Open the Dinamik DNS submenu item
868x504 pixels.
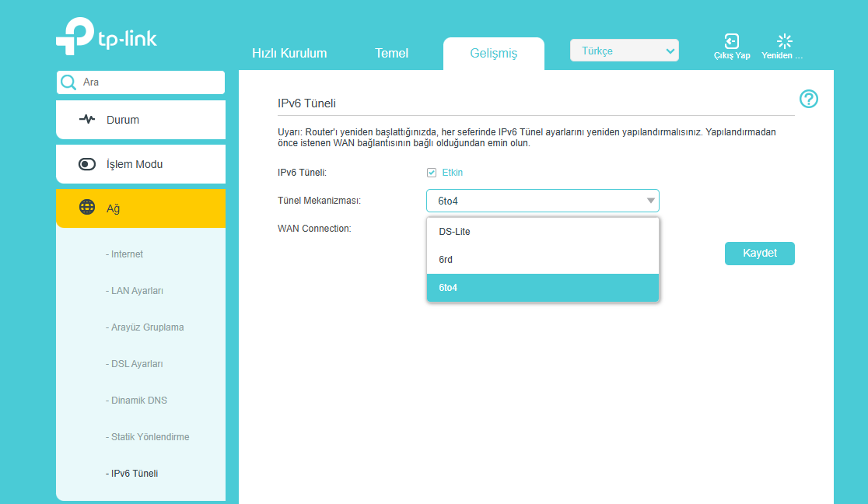click(136, 401)
